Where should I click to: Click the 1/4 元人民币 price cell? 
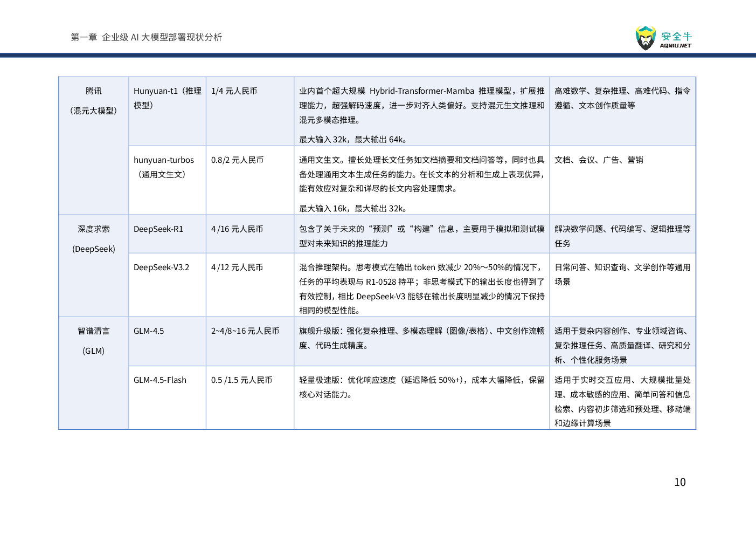tap(234, 91)
